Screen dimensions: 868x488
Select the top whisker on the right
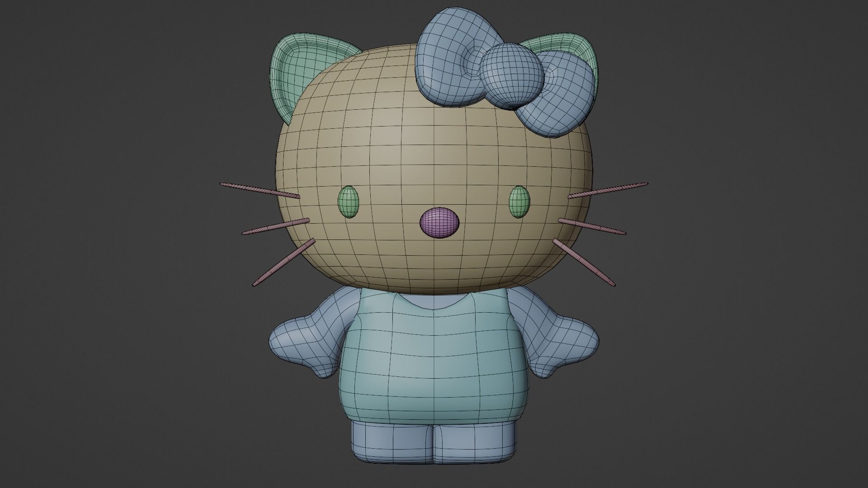pyautogui.click(x=608, y=190)
